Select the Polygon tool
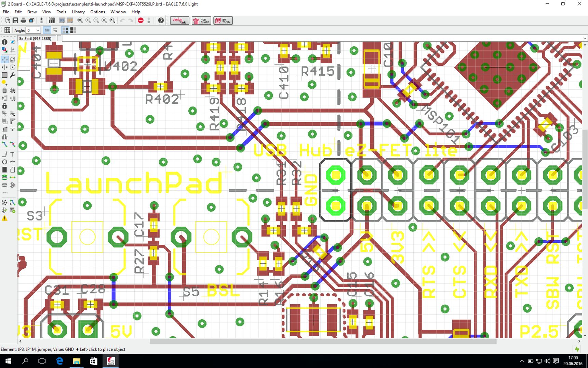Image resolution: width=588 pixels, height=368 pixels. [13, 170]
